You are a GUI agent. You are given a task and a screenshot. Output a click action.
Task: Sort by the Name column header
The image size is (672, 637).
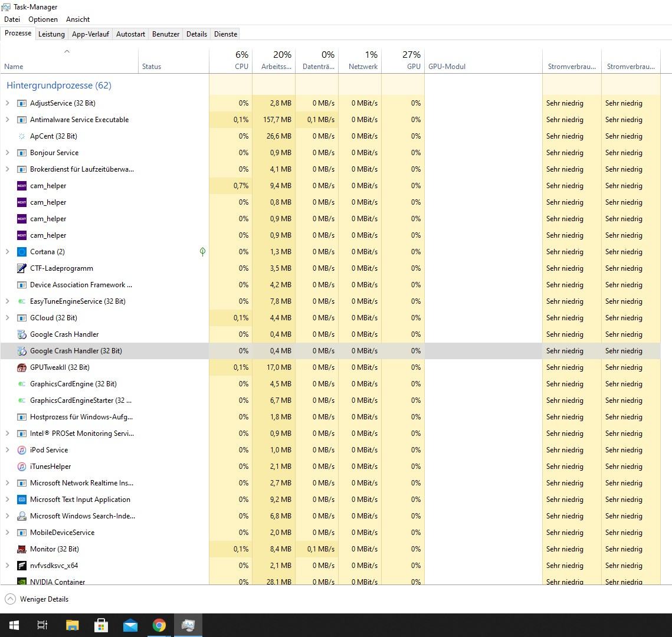(68, 61)
